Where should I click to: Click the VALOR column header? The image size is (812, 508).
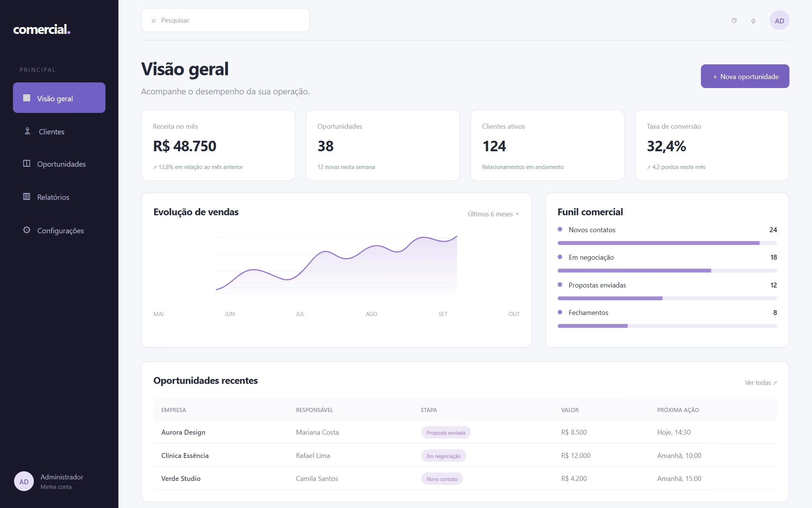(x=570, y=410)
